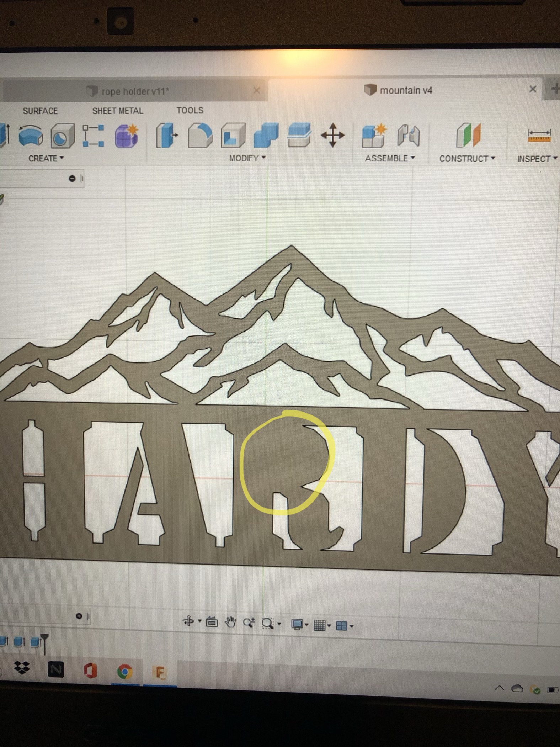The width and height of the screenshot is (560, 747).
Task: Select the Move/Copy arrows tool
Action: coord(332,135)
